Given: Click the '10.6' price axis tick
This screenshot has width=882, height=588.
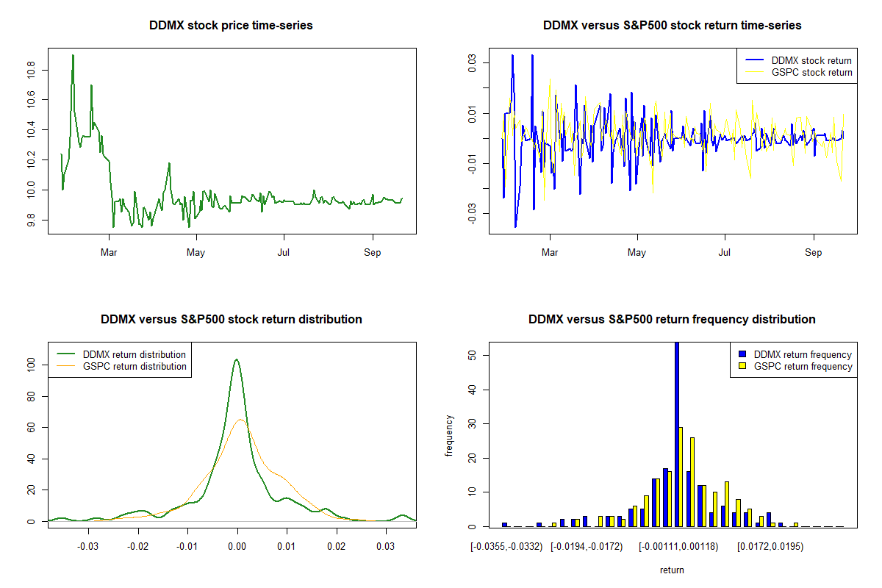Looking at the screenshot, I should coord(31,100).
